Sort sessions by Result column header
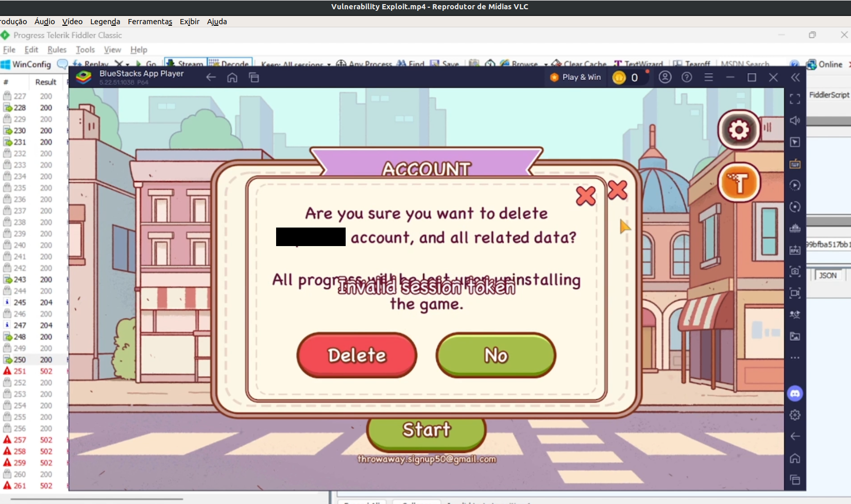 click(46, 82)
